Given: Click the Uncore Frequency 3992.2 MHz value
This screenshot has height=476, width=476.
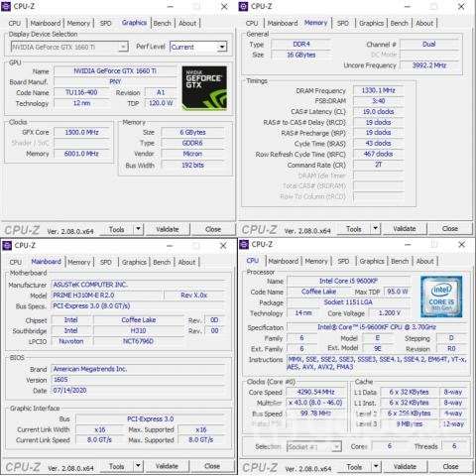Looking at the screenshot, I should click(429, 65).
